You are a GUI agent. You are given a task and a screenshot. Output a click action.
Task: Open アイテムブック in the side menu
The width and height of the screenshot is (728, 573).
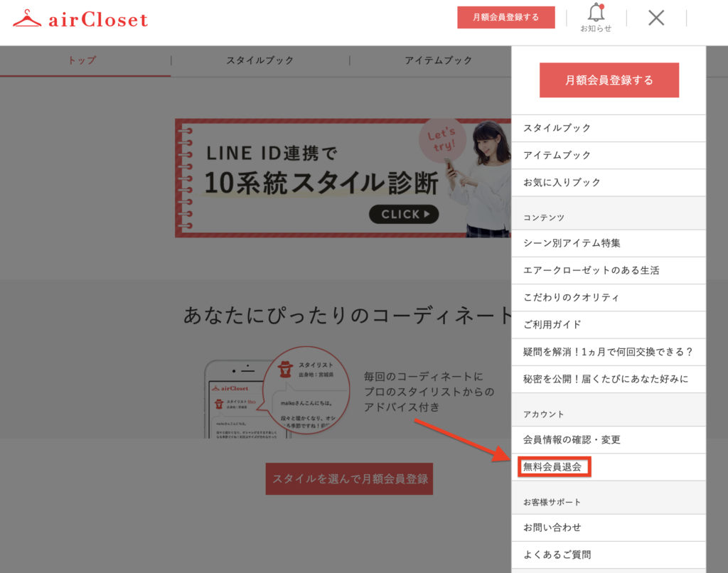point(609,155)
